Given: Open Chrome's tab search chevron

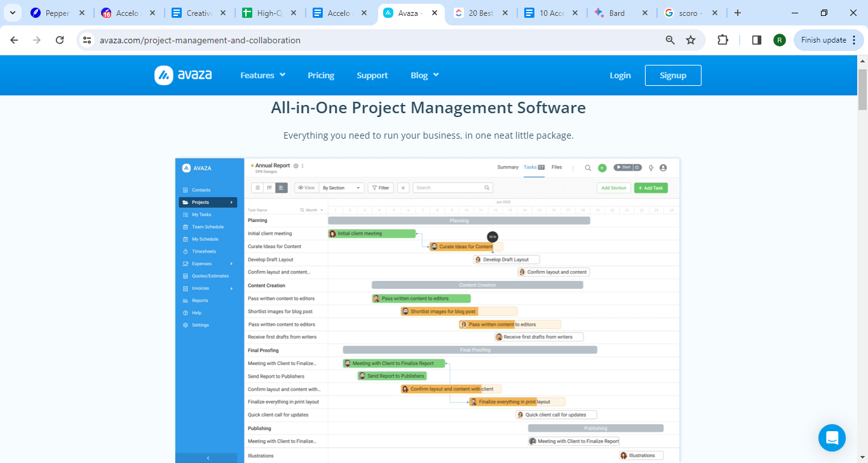Looking at the screenshot, I should click(x=13, y=13).
